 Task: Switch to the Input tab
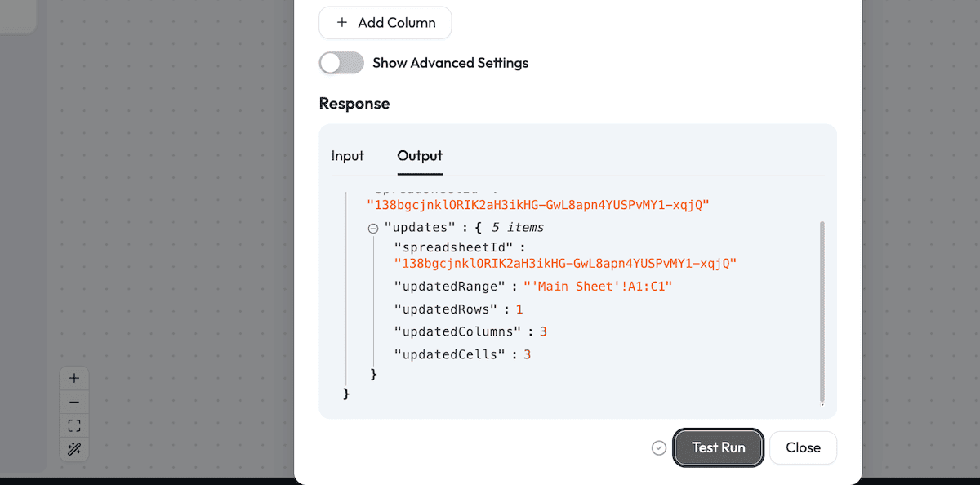click(348, 155)
